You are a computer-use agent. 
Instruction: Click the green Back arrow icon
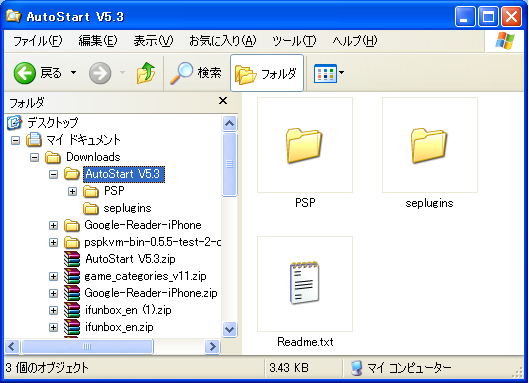25,73
